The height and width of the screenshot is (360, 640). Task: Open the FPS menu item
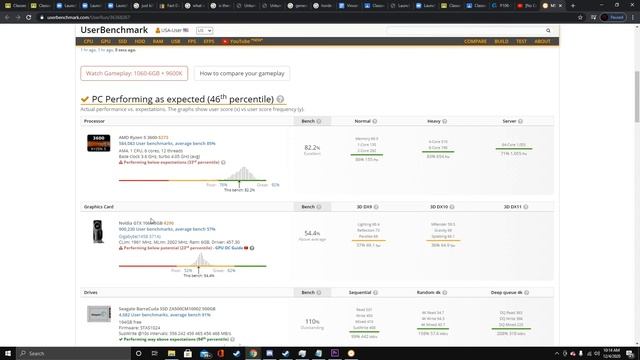click(x=192, y=42)
